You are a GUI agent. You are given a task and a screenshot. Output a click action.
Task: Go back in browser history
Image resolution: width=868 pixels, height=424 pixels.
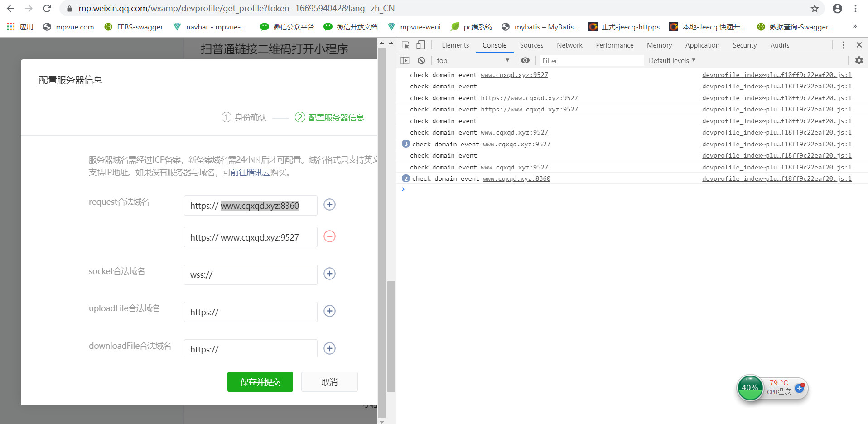(10, 9)
